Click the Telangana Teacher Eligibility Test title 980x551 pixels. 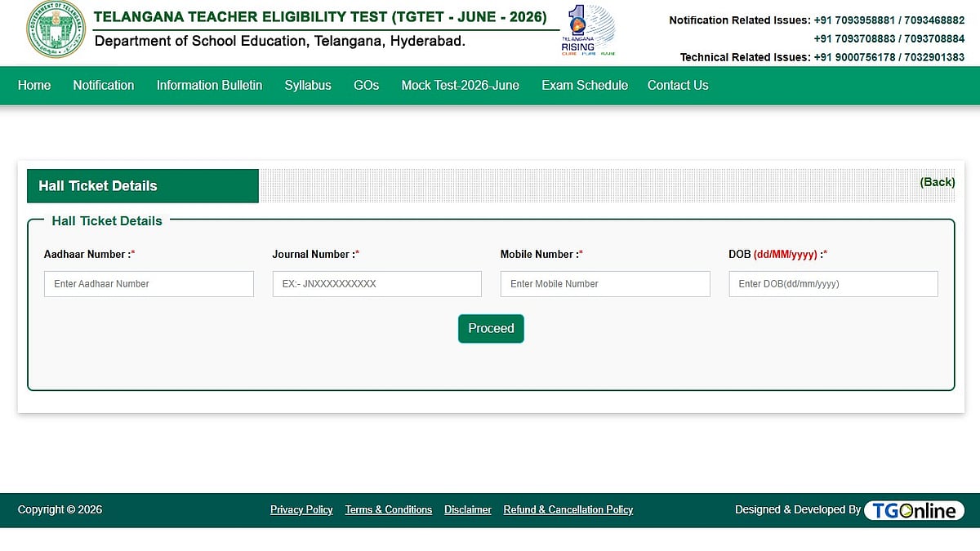click(x=320, y=16)
